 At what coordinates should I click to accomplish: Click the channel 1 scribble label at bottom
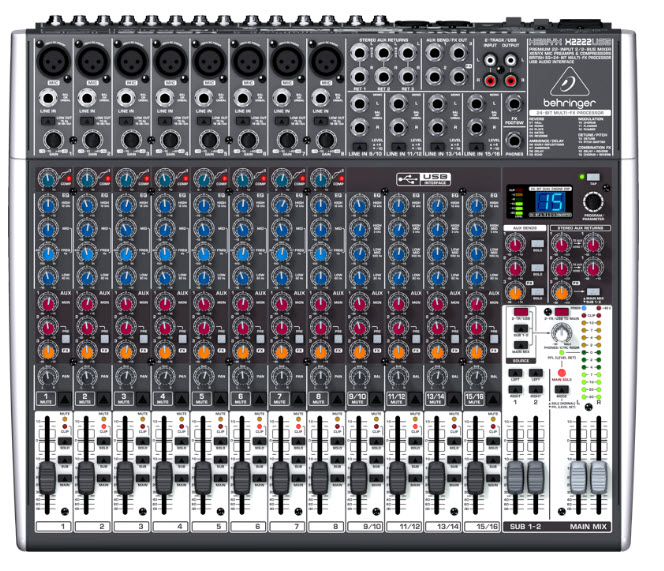click(x=54, y=527)
